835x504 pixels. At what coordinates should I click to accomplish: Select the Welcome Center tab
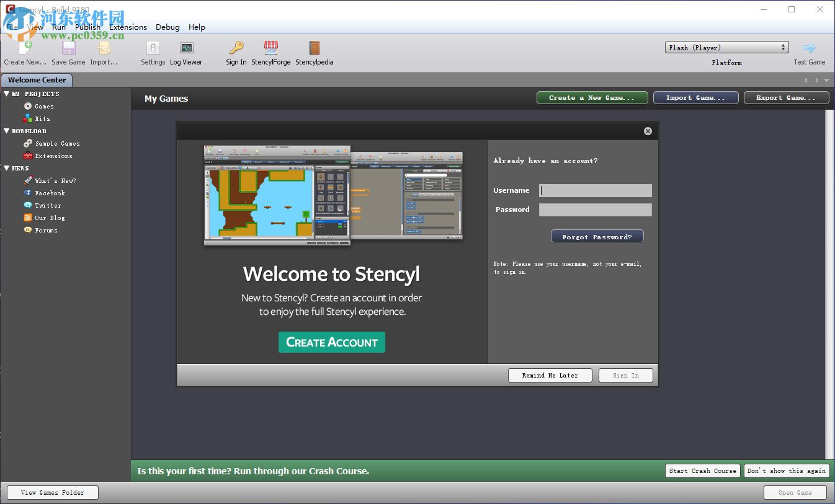(37, 80)
